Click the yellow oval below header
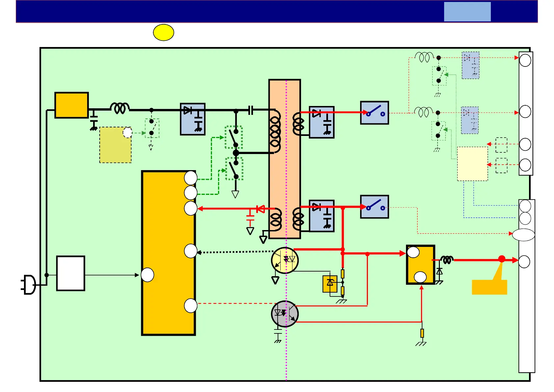This screenshot has width=554, height=392. pos(164,33)
